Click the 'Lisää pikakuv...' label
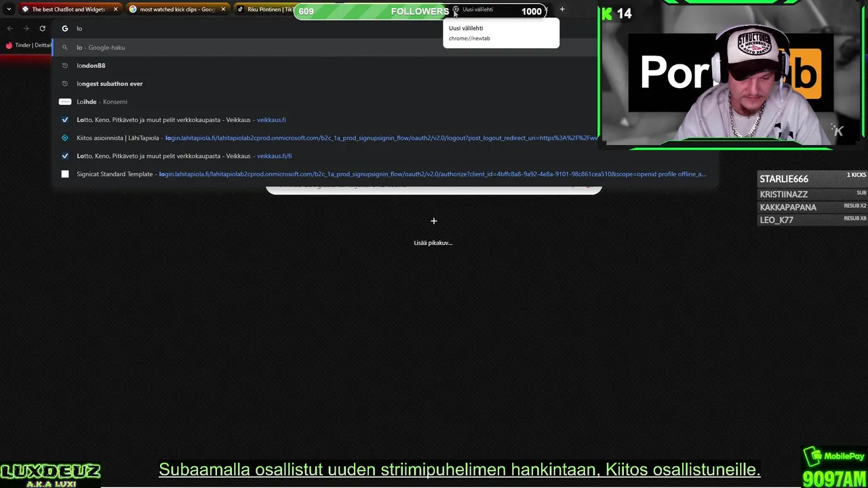Image resolution: width=868 pixels, height=488 pixels. tap(433, 243)
